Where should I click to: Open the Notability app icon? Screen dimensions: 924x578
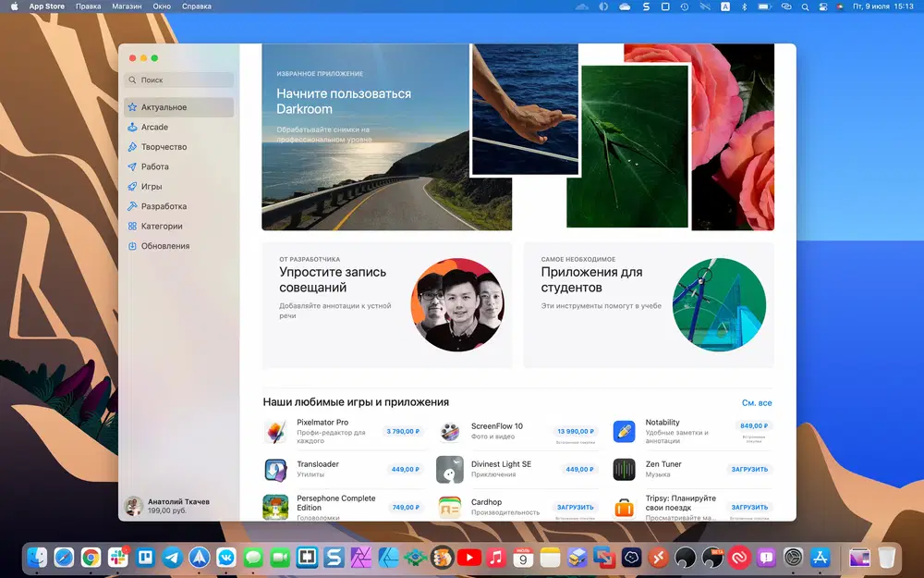click(x=624, y=431)
